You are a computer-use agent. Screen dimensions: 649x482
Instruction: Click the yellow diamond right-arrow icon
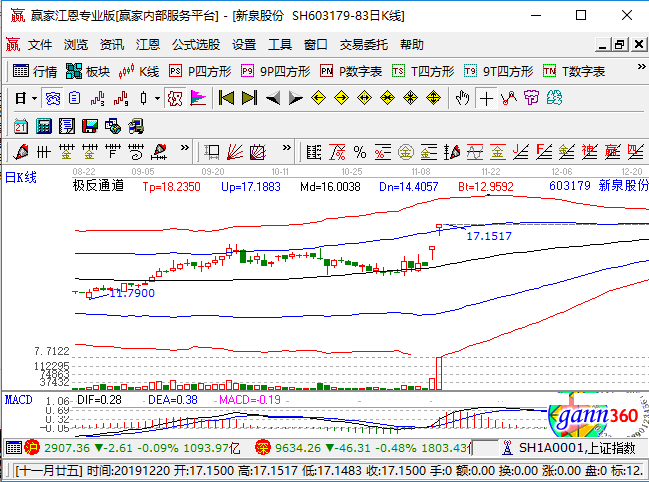click(x=341, y=98)
